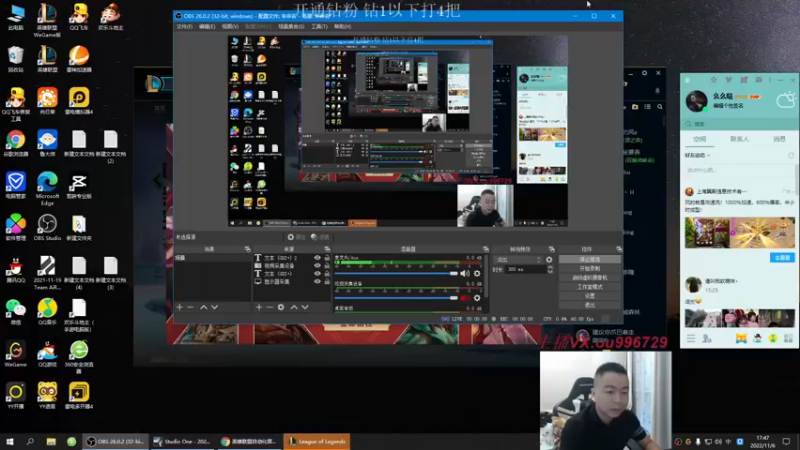The height and width of the screenshot is (450, 800).
Task: Open the 360安全浏览器 desktop shortcut
Action: 79,357
